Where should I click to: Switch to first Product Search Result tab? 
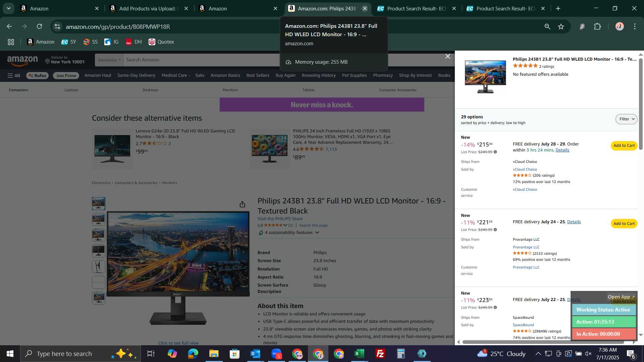(417, 8)
